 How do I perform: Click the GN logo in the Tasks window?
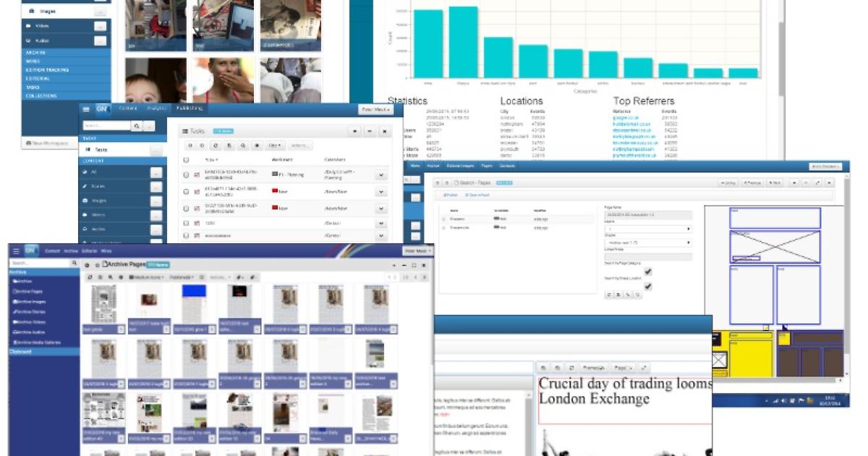point(102,109)
